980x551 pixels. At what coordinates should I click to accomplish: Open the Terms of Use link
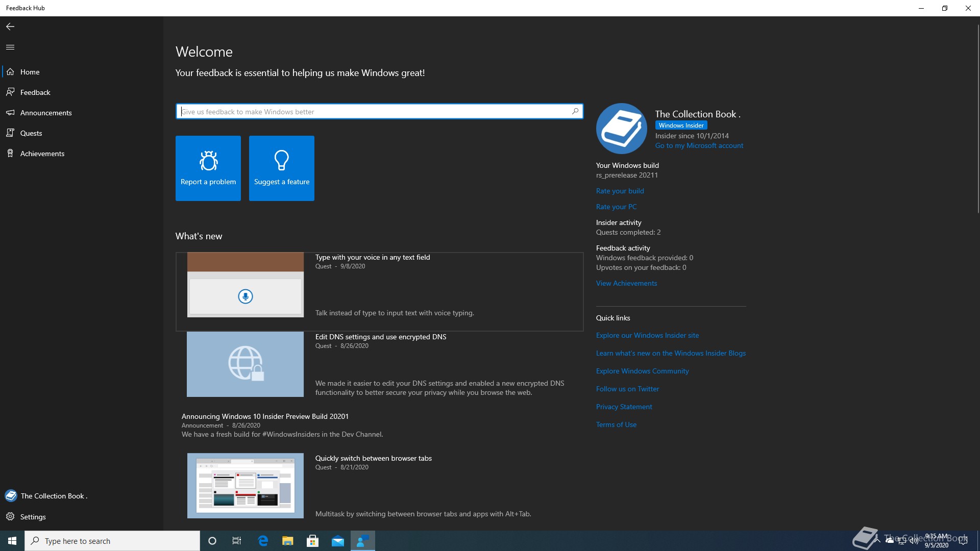pos(616,424)
